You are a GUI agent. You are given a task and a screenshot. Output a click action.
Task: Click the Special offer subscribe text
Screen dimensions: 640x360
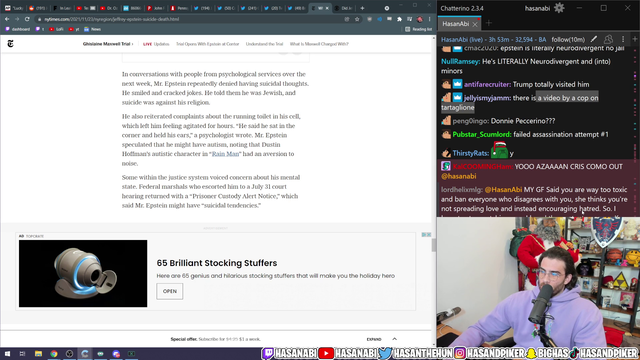coord(216,339)
